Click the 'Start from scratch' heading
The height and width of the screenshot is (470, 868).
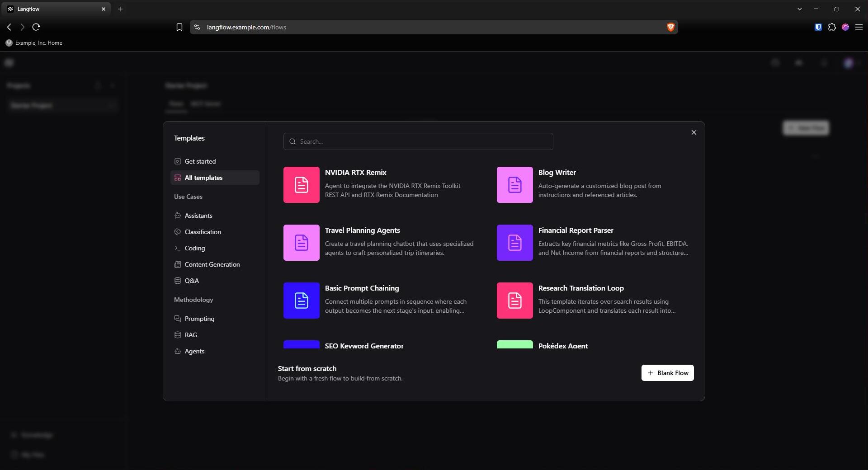[x=307, y=368]
